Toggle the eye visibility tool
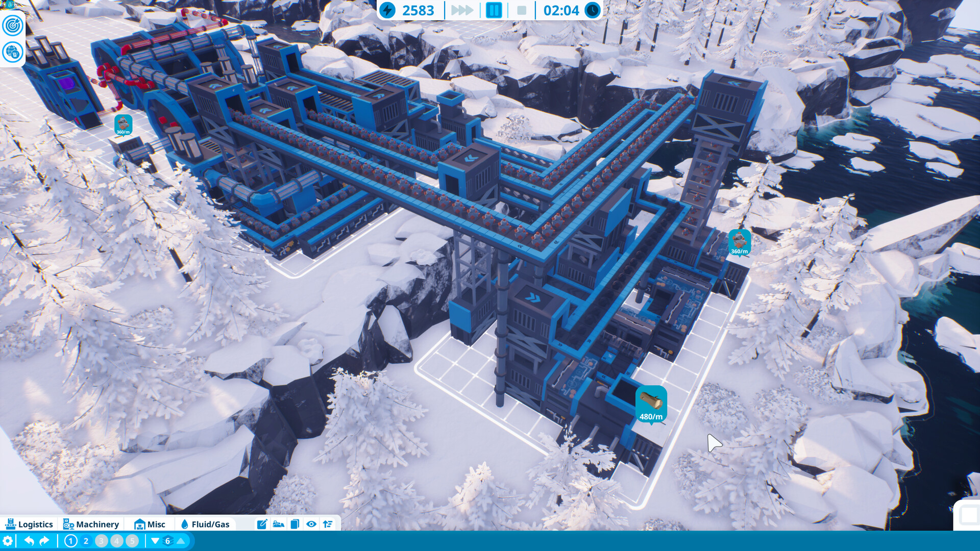980x551 pixels. 312,524
